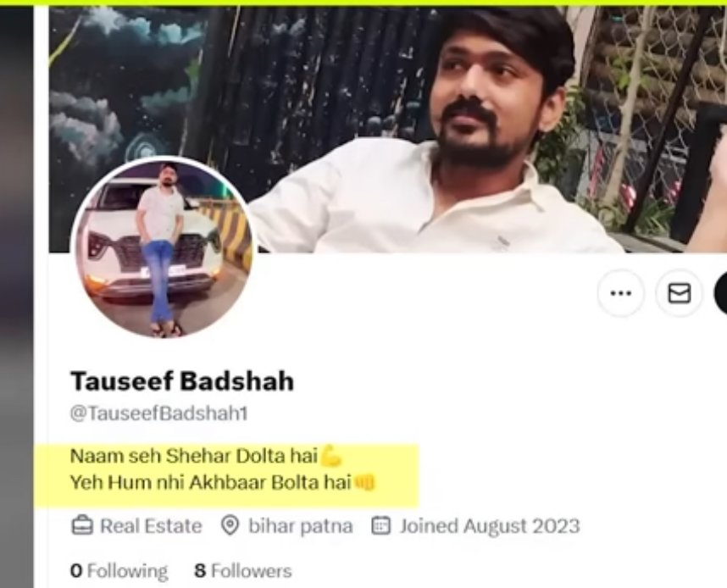727x588 pixels.
Task: Click the partially visible black Follow button
Action: coord(720,293)
